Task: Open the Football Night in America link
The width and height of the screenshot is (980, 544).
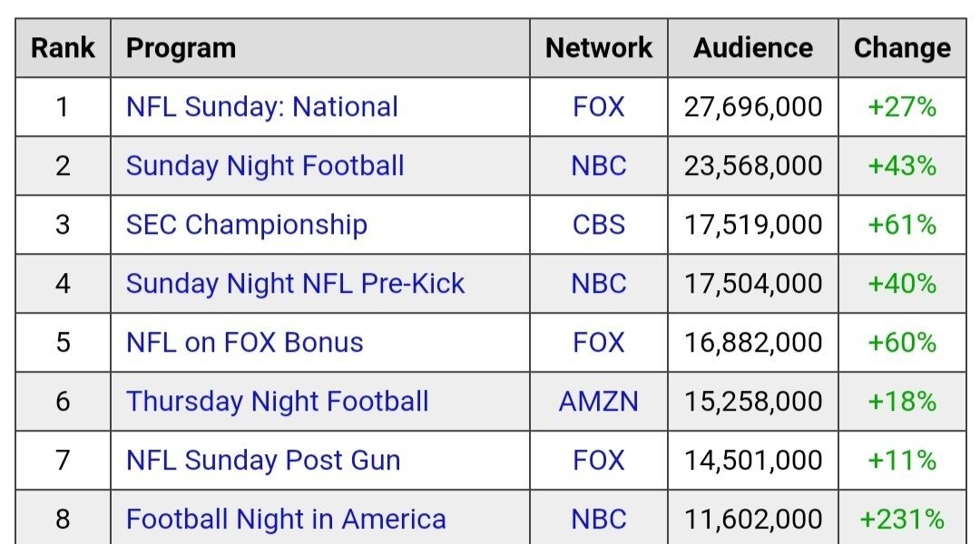Action: point(286,520)
